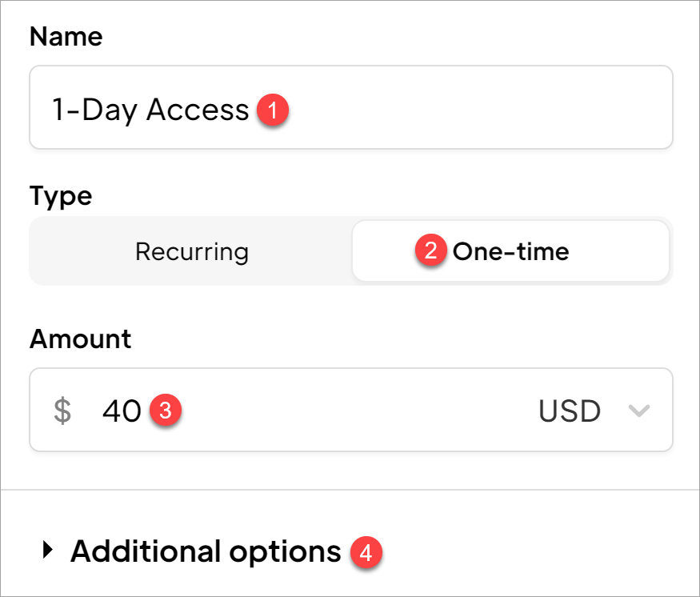Click the red number 1 annotation badge
The height and width of the screenshot is (597, 700).
[x=273, y=110]
